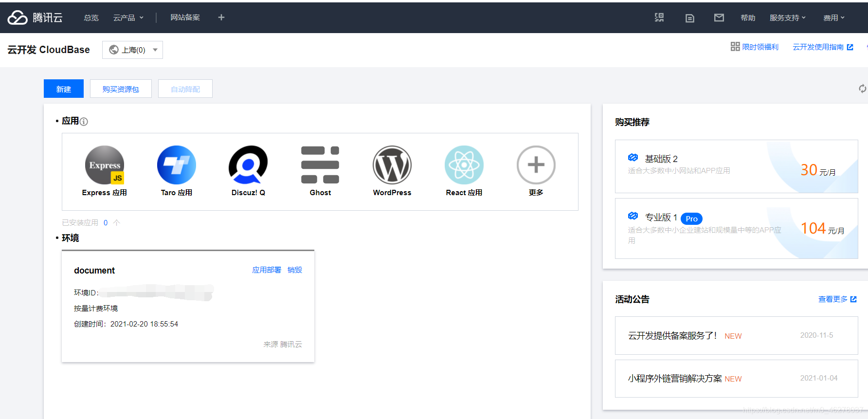Viewport: 868px width, 419px height.
Task: Click the 自动降配 button
Action: click(x=185, y=89)
